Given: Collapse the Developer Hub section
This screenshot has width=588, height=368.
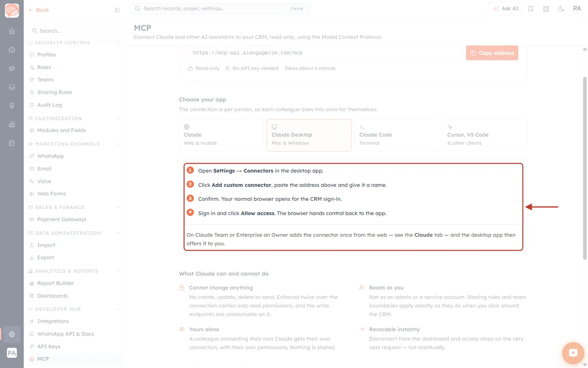Looking at the screenshot, I should tap(118, 309).
